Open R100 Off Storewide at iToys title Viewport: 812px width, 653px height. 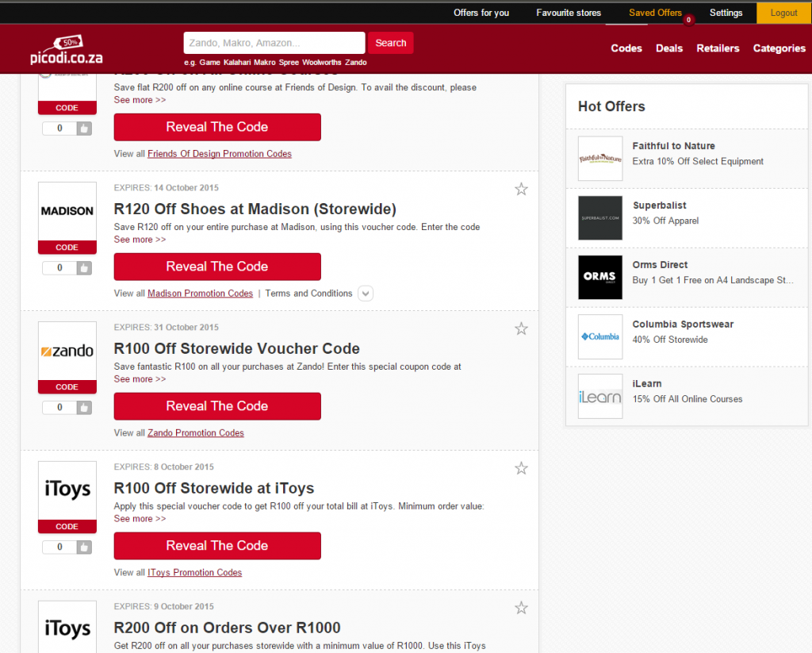coord(214,488)
